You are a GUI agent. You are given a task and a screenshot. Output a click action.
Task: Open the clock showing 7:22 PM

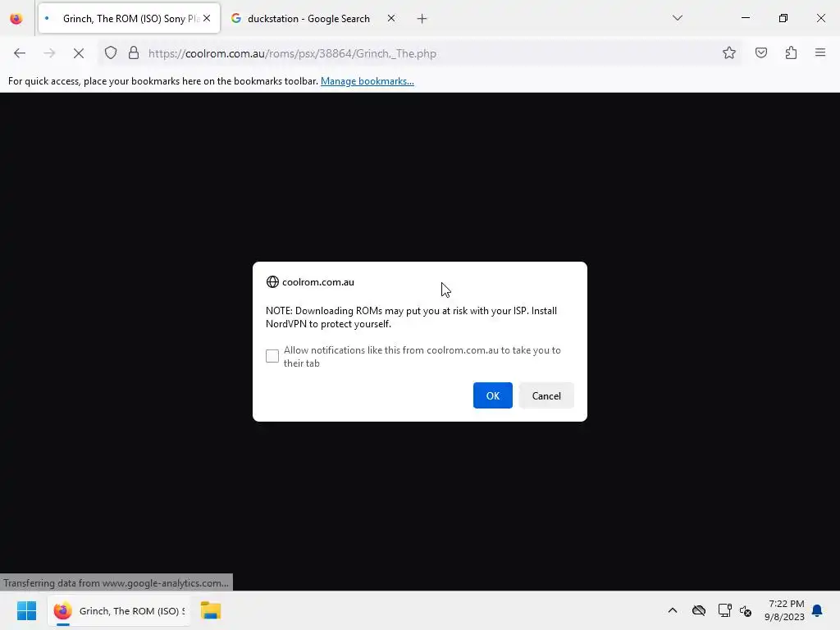click(785, 610)
